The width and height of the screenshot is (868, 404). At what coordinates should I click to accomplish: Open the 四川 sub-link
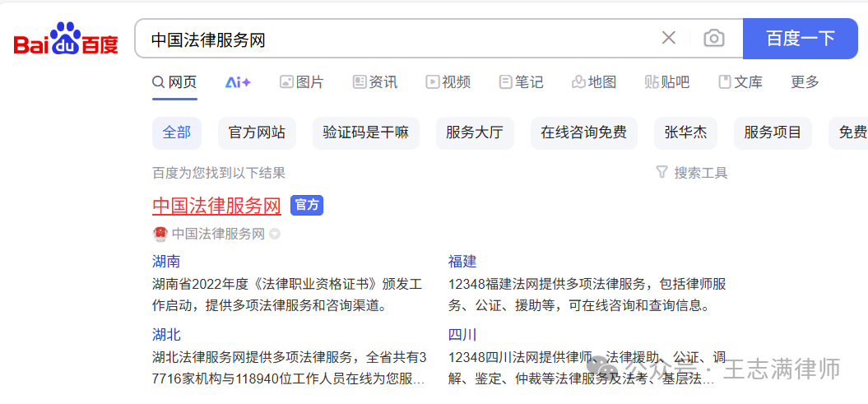(462, 335)
